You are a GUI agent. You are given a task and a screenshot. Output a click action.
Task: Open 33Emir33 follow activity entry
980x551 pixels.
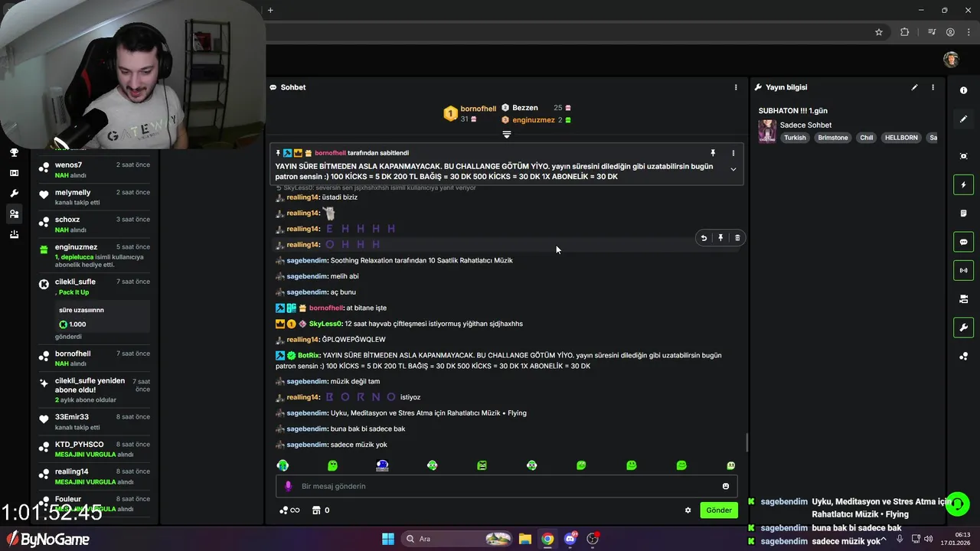pos(95,422)
